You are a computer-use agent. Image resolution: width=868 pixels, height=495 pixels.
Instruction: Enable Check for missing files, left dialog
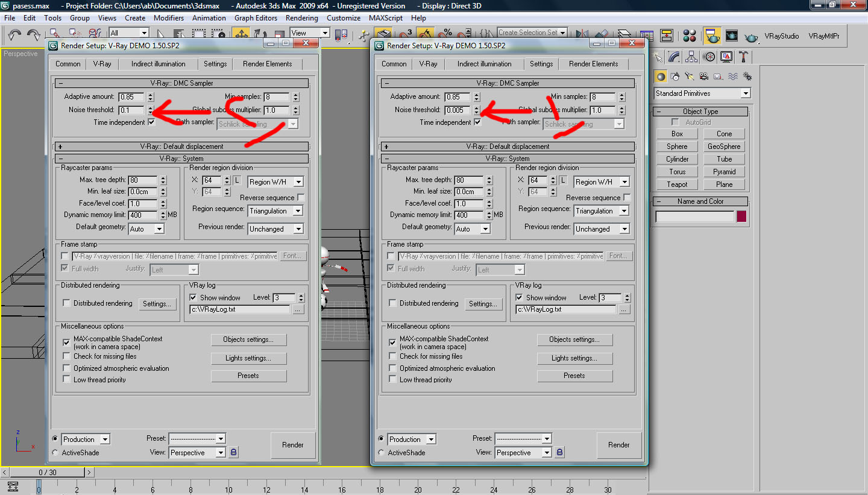[x=67, y=356]
